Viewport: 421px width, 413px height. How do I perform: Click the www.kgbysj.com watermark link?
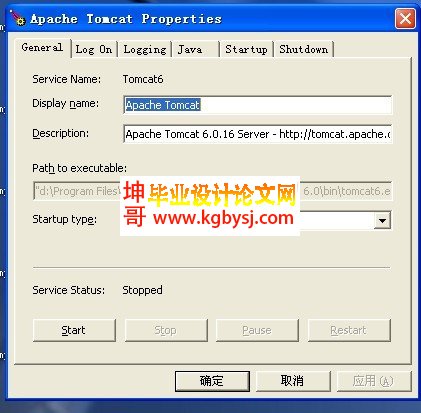click(223, 218)
